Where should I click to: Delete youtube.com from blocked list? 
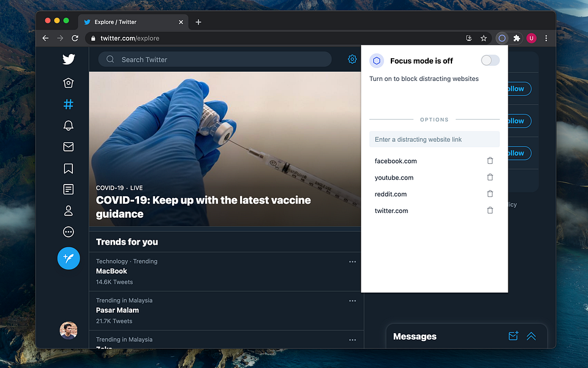coord(490,177)
